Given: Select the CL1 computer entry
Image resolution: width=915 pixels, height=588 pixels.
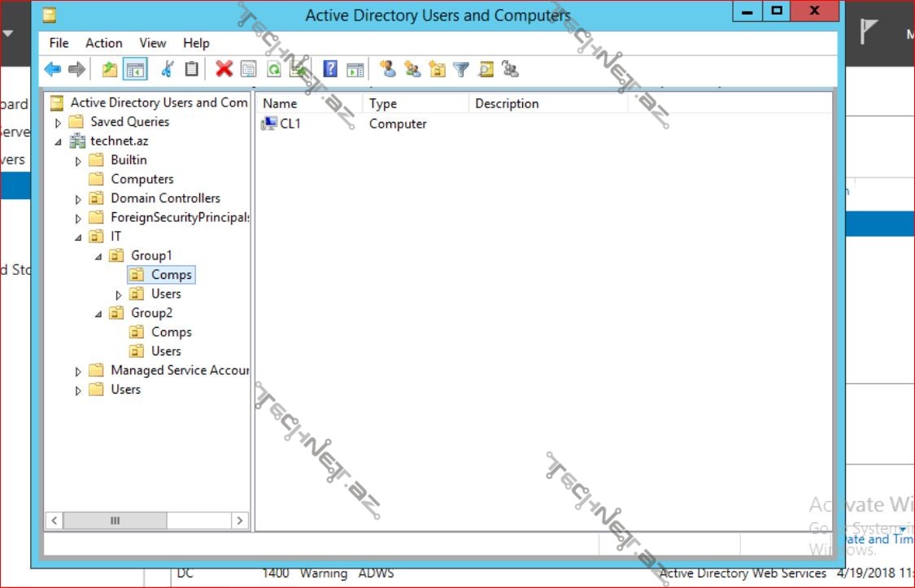Looking at the screenshot, I should (x=290, y=124).
